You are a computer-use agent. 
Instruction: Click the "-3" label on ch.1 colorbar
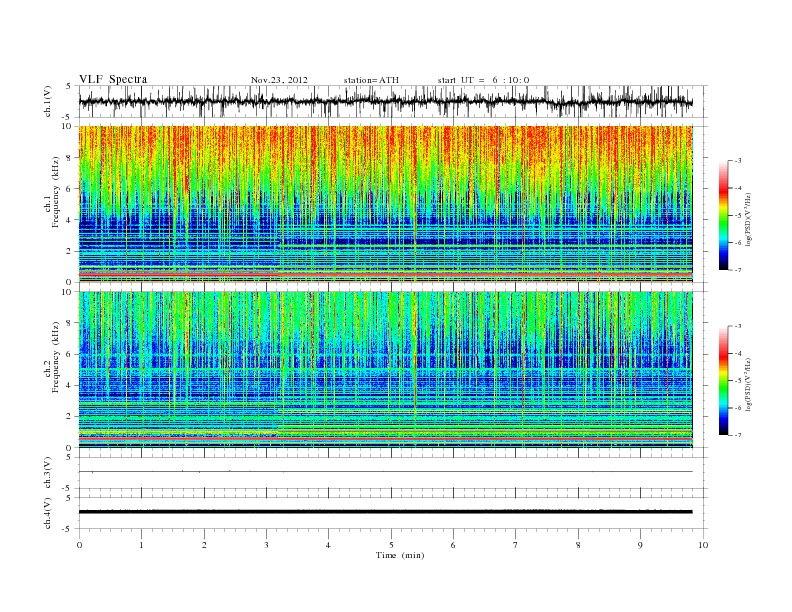pos(738,161)
